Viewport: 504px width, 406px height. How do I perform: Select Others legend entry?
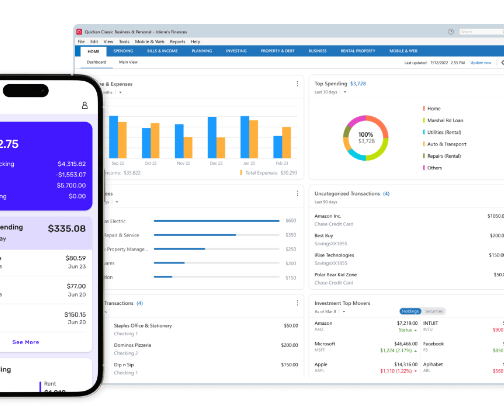[432, 168]
